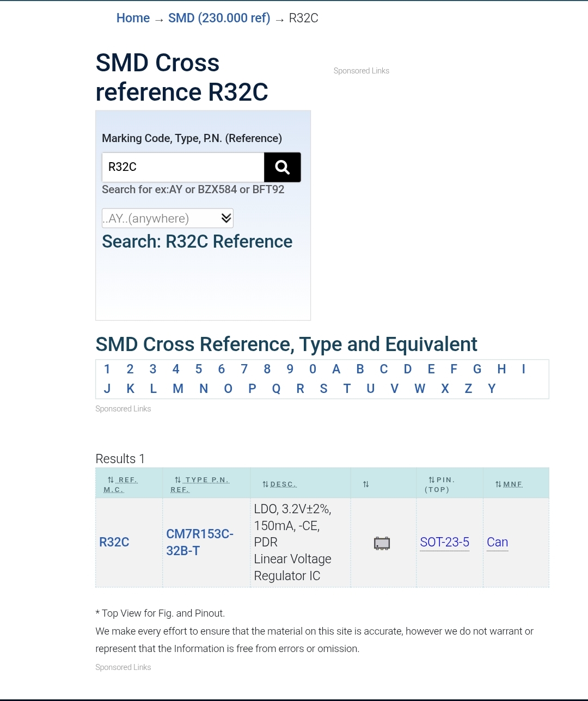Click the SOT-23-5 package outline icon
This screenshot has height=701, width=588.
click(382, 543)
